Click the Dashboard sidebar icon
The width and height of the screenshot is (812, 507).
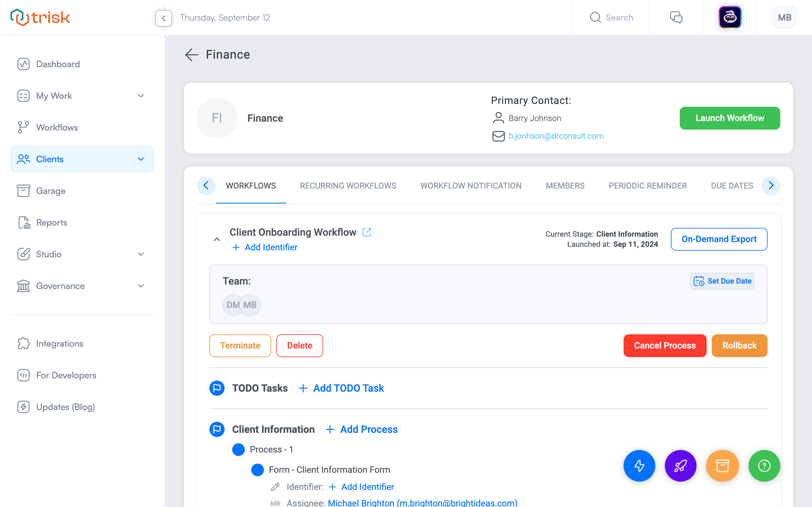23,64
